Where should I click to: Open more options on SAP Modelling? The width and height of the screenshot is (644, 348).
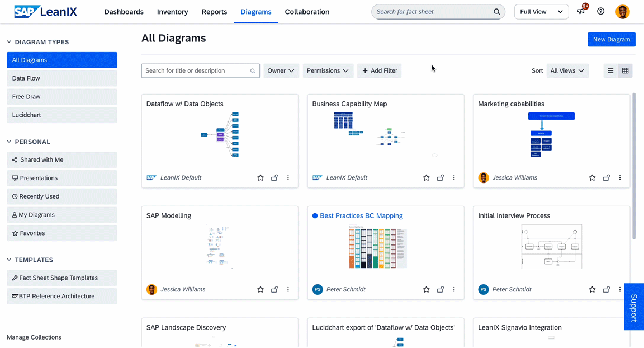pos(288,289)
